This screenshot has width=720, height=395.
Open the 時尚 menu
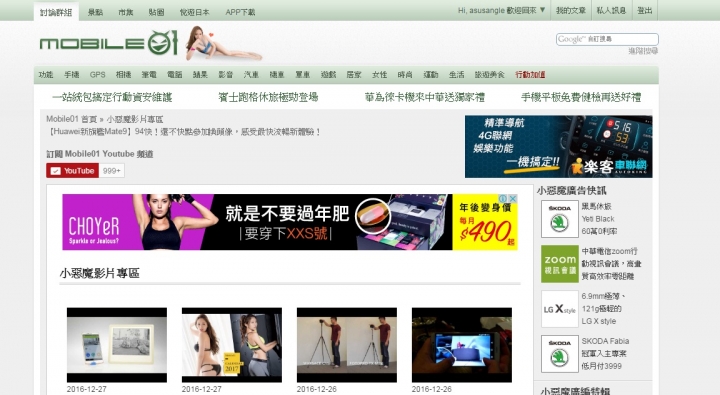click(405, 74)
